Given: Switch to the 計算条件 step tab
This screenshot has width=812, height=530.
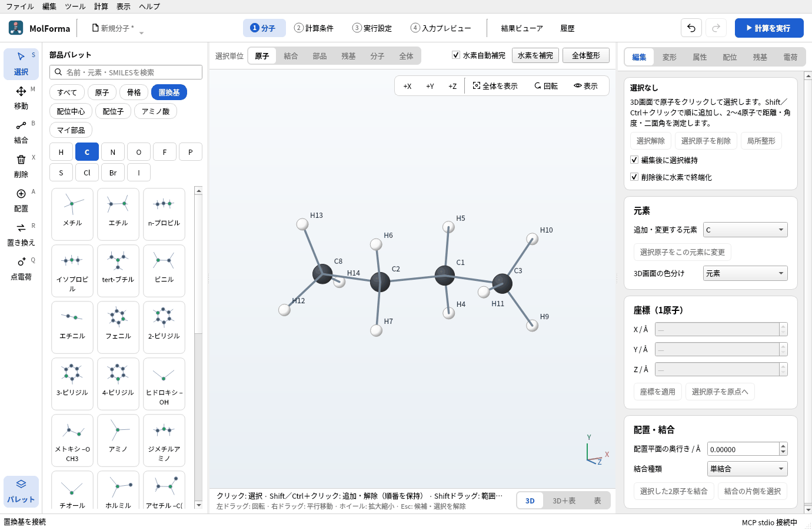Looking at the screenshot, I should [x=314, y=28].
